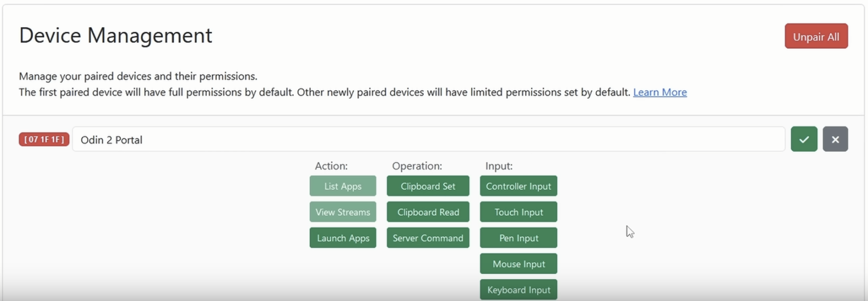Disable the Launch Apps permission
The image size is (868, 301).
click(342, 238)
